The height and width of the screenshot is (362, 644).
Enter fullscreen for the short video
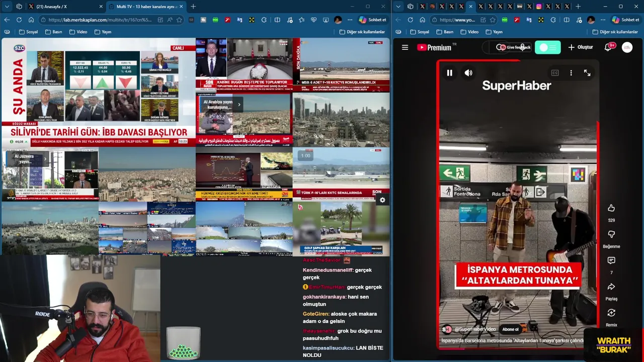click(587, 73)
